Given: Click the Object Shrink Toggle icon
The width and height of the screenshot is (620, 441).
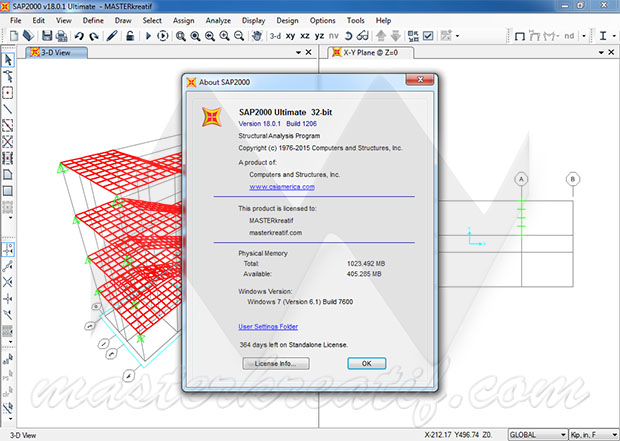Looking at the screenshot, I should [x=413, y=36].
